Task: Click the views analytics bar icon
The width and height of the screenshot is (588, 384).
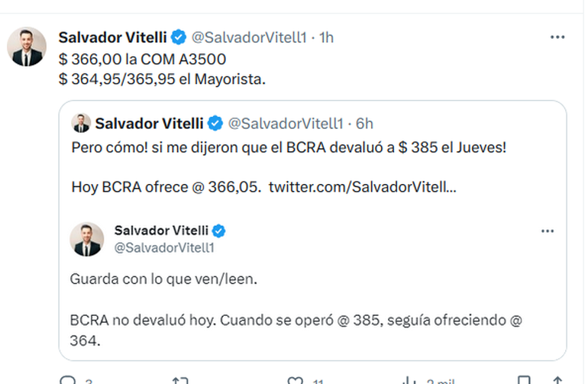Action: pos(409,379)
